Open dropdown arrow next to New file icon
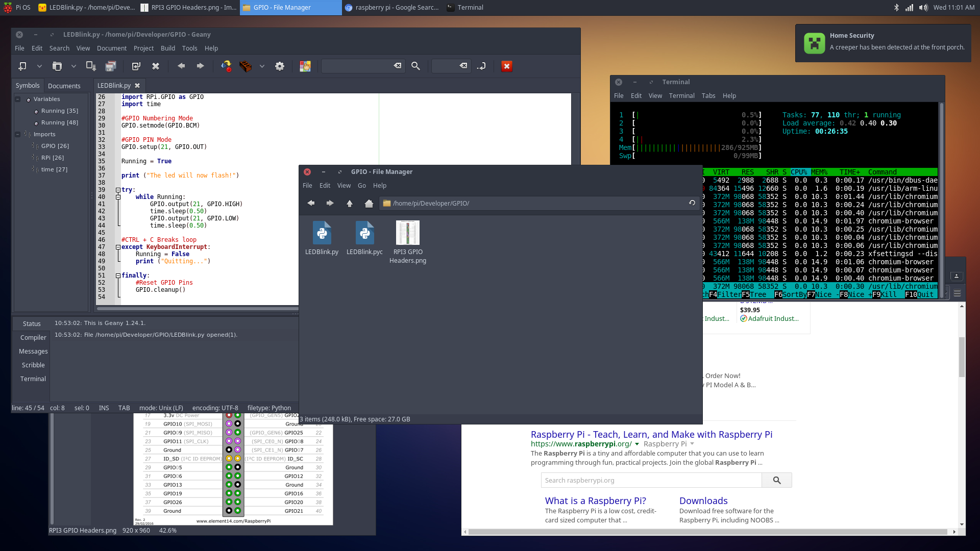The image size is (980, 551). click(39, 66)
